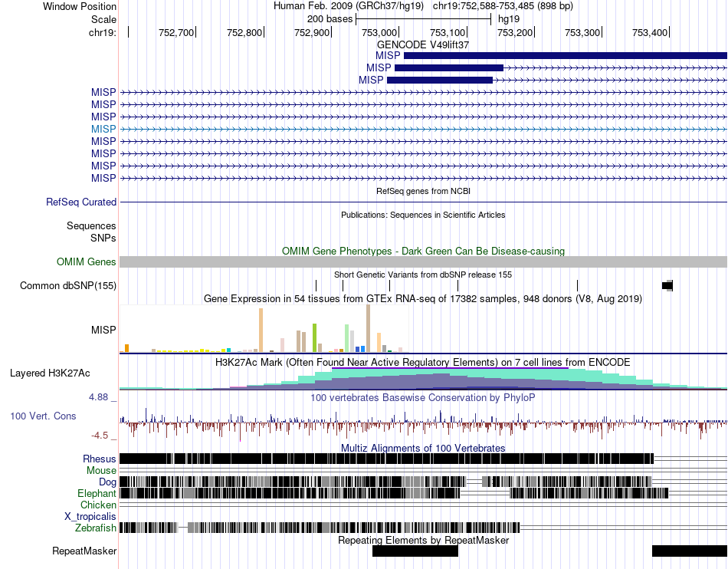
Task: Click the Sequences SNPs track label
Action: tap(91, 232)
